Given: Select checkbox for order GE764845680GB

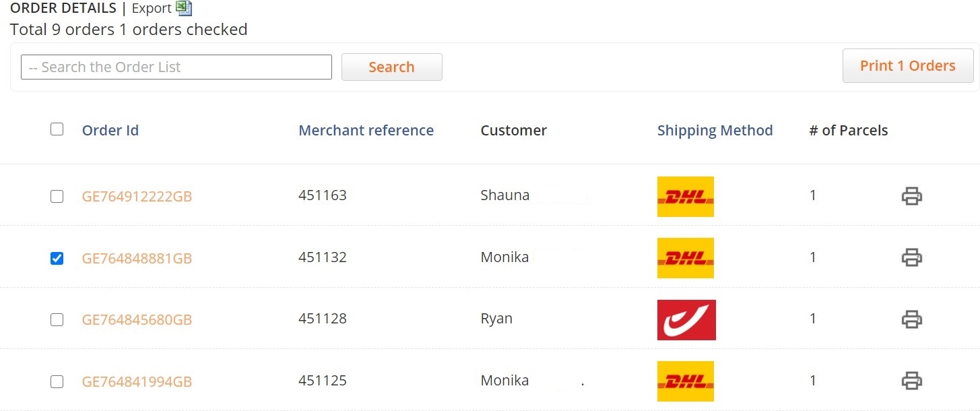Looking at the screenshot, I should (x=57, y=319).
